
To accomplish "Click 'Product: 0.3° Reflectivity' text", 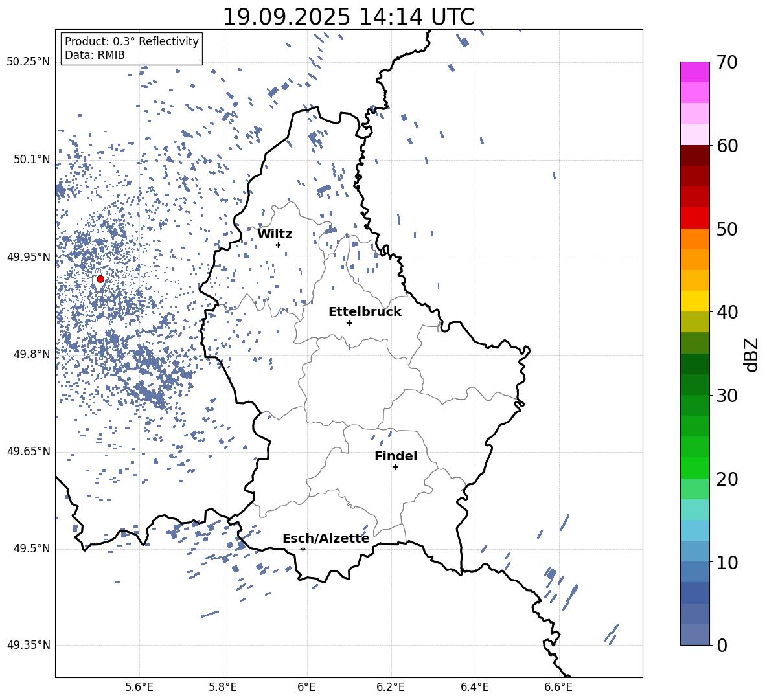I will [132, 41].
